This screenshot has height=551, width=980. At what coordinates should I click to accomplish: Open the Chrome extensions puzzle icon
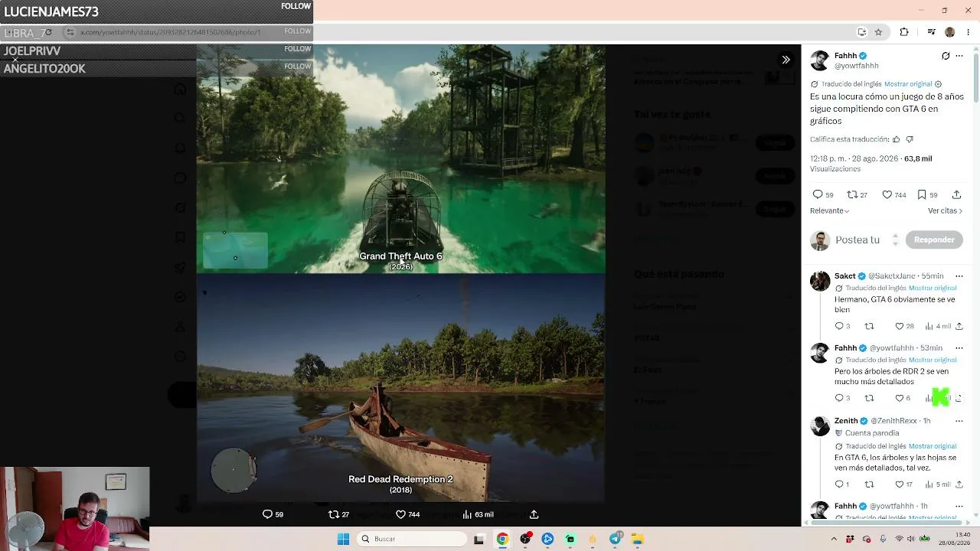[x=904, y=32]
